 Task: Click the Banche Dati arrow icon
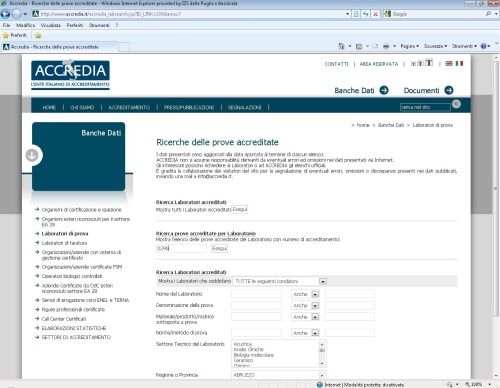pos(384,90)
